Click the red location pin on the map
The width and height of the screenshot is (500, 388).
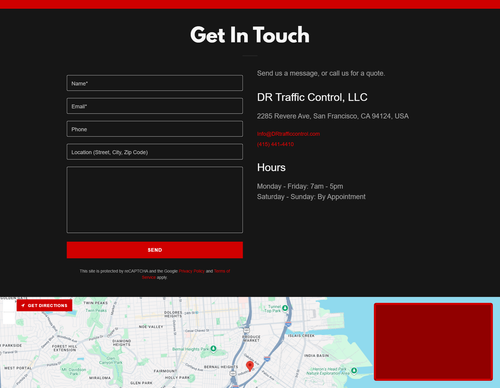250,366
